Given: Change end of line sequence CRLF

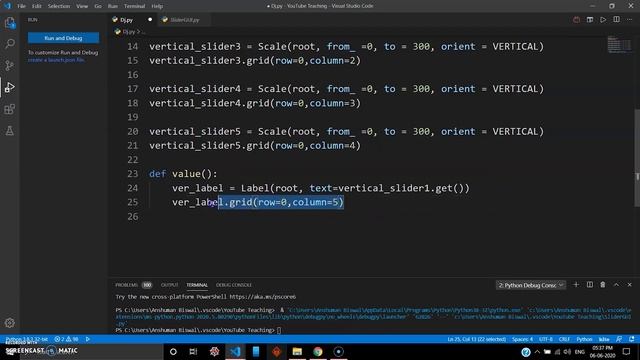Looking at the screenshot, I should click(x=564, y=339).
